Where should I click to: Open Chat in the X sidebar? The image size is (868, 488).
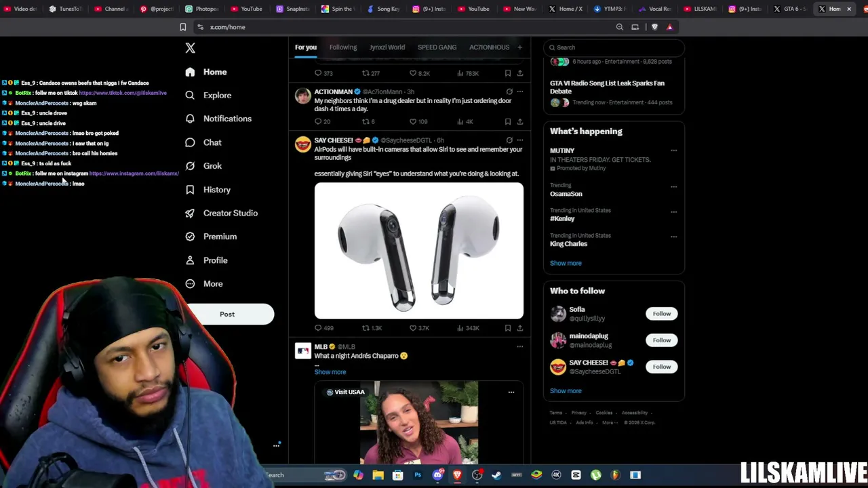(x=203, y=142)
